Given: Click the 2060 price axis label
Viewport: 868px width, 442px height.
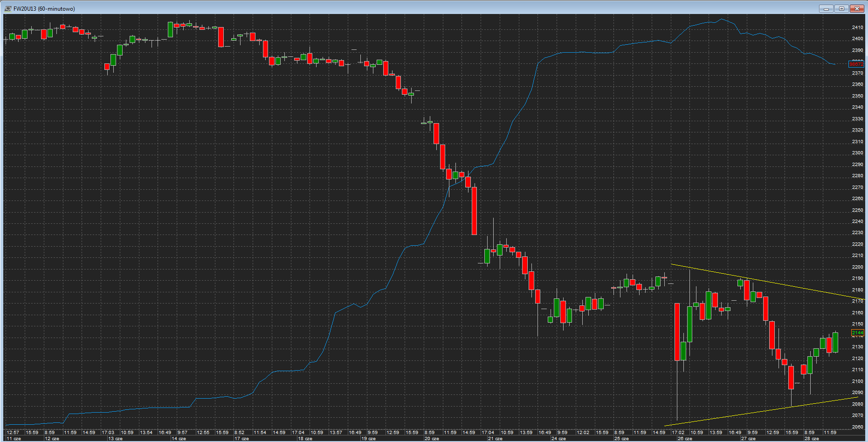Looking at the screenshot, I should pos(857,427).
